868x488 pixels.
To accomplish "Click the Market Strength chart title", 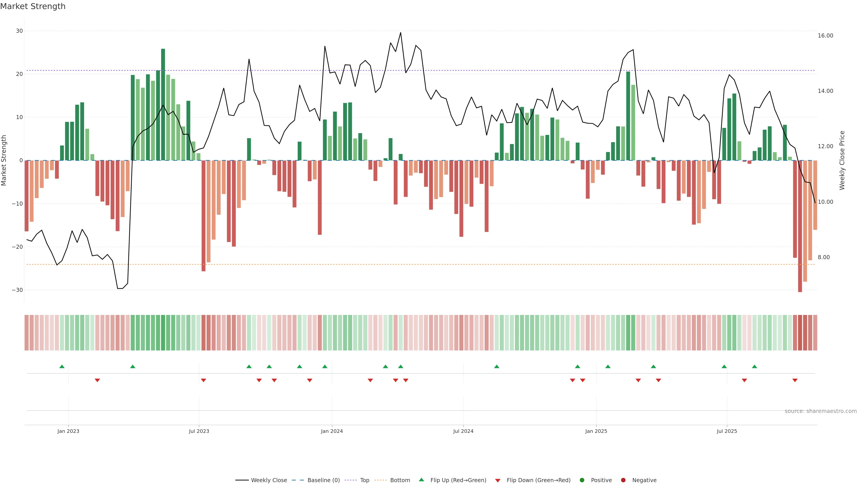I will pyautogui.click(x=33, y=6).
